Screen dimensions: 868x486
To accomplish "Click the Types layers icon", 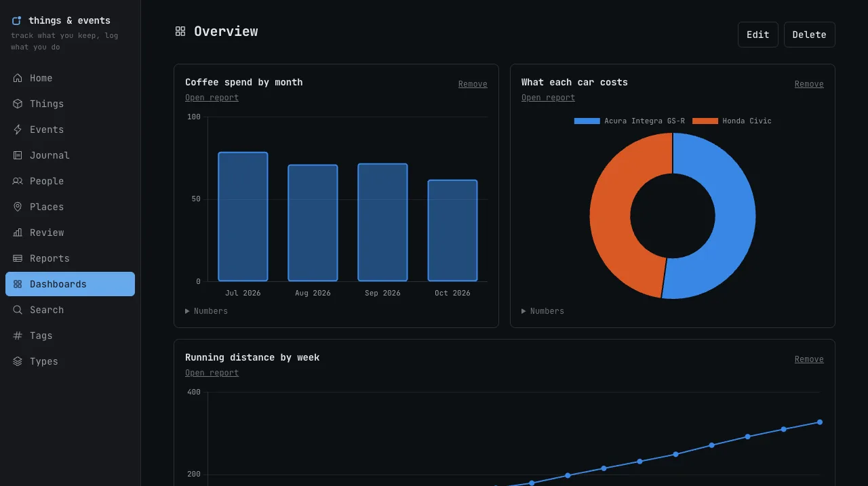I will click(x=18, y=361).
